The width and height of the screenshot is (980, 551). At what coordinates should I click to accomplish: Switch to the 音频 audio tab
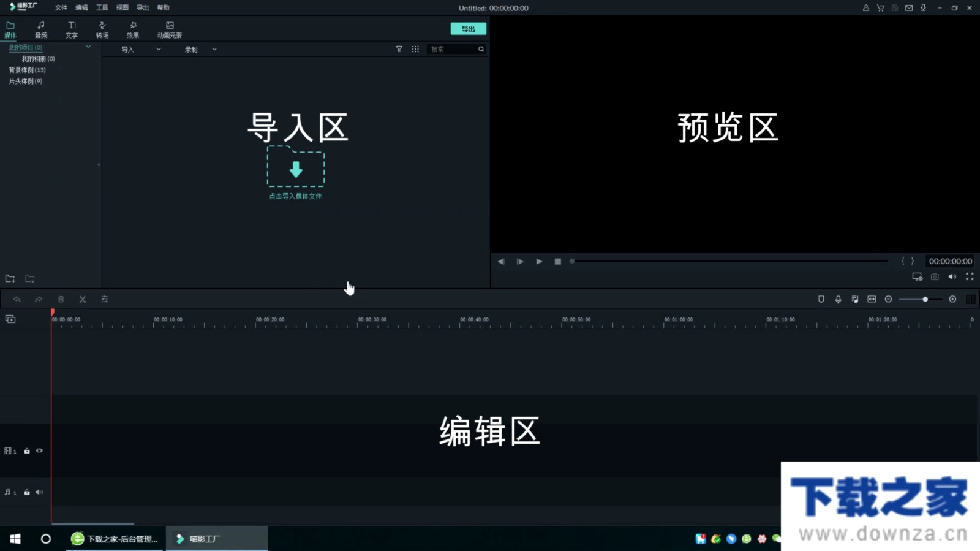coord(41,30)
